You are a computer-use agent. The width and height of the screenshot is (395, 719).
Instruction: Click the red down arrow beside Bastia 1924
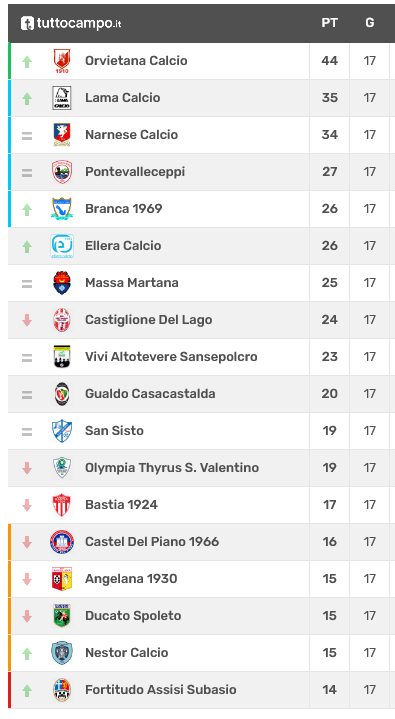tap(27, 505)
